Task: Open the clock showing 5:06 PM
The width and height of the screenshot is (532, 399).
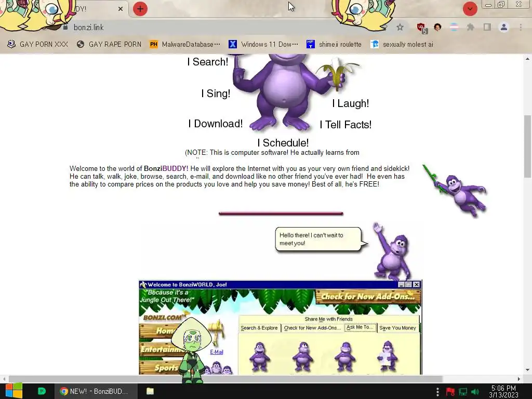Action: click(x=503, y=391)
